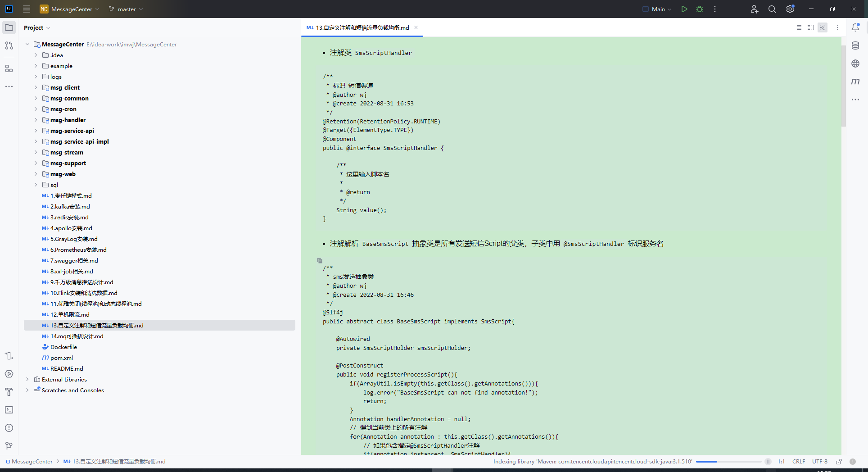The image size is (868, 472).
Task: Click indexing library status text
Action: [592, 462]
